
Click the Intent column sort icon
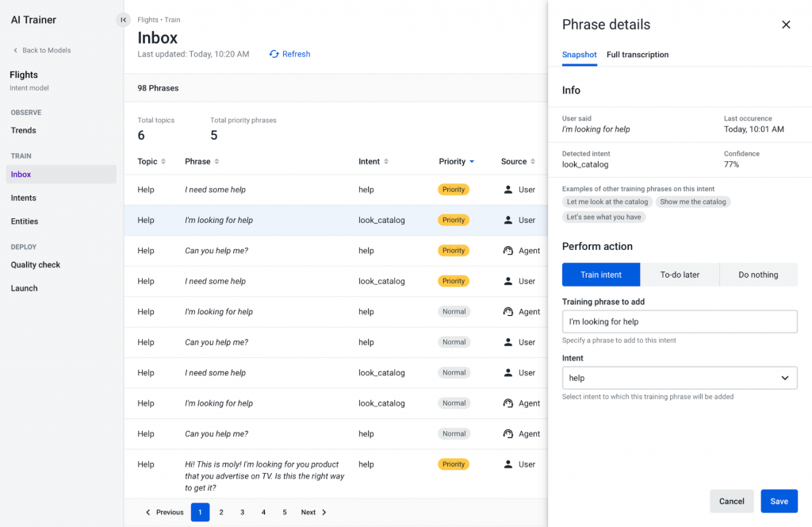[386, 162]
